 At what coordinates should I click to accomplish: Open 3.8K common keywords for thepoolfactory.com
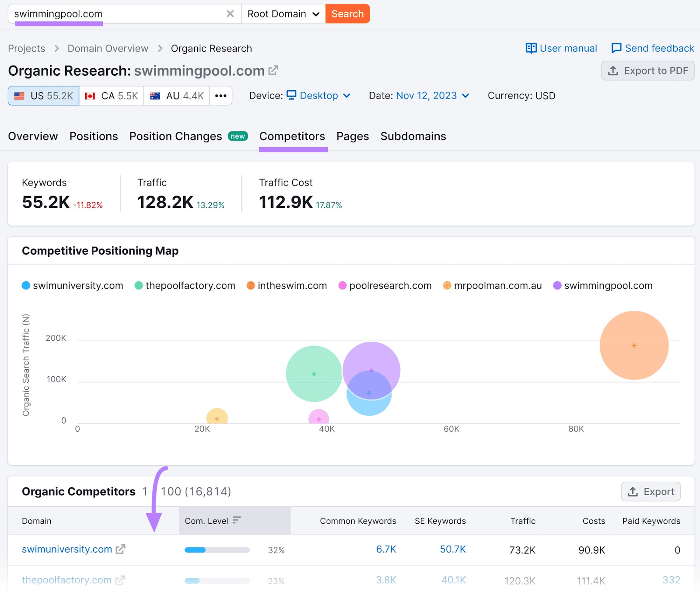(386, 580)
